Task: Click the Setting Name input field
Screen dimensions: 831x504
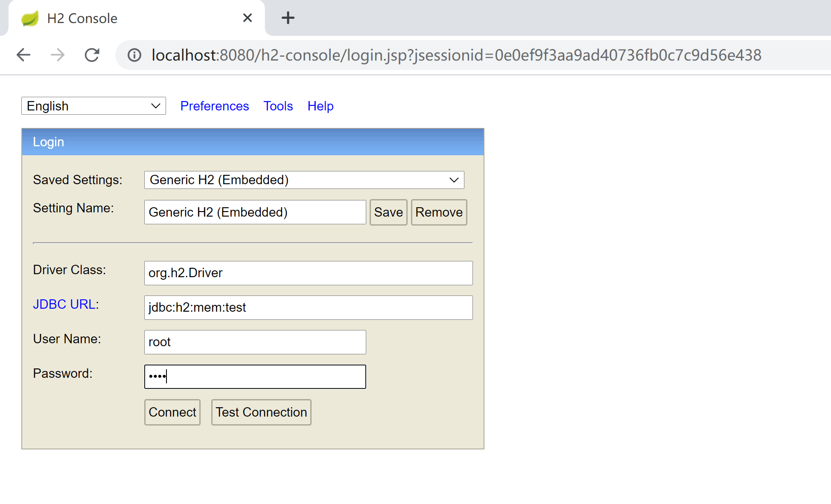Action: [x=255, y=212]
